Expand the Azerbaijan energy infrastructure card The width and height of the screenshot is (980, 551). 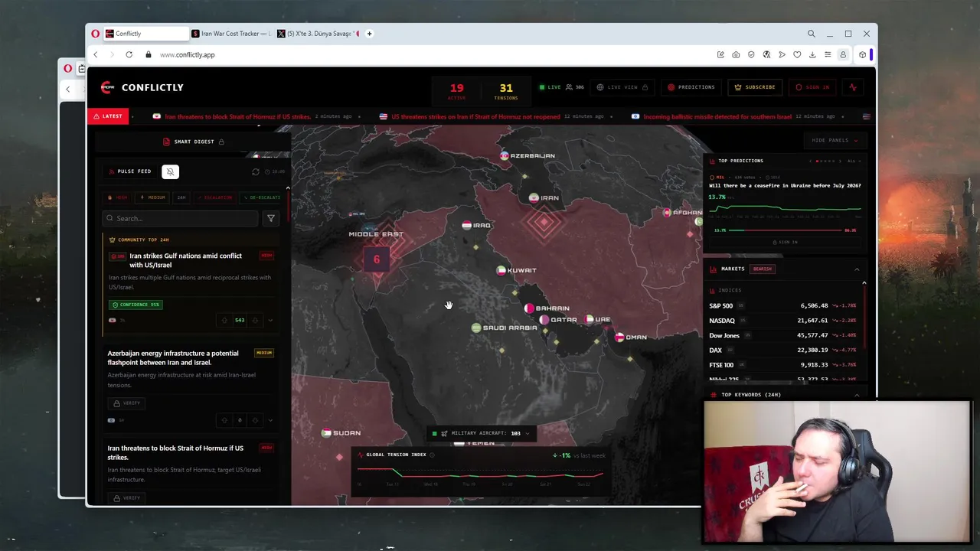click(270, 420)
